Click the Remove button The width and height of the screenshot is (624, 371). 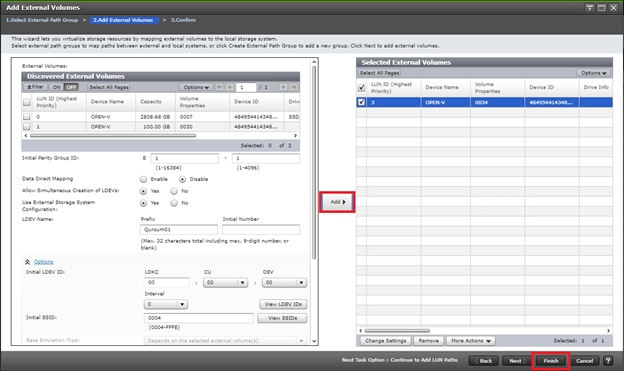pyautogui.click(x=429, y=341)
